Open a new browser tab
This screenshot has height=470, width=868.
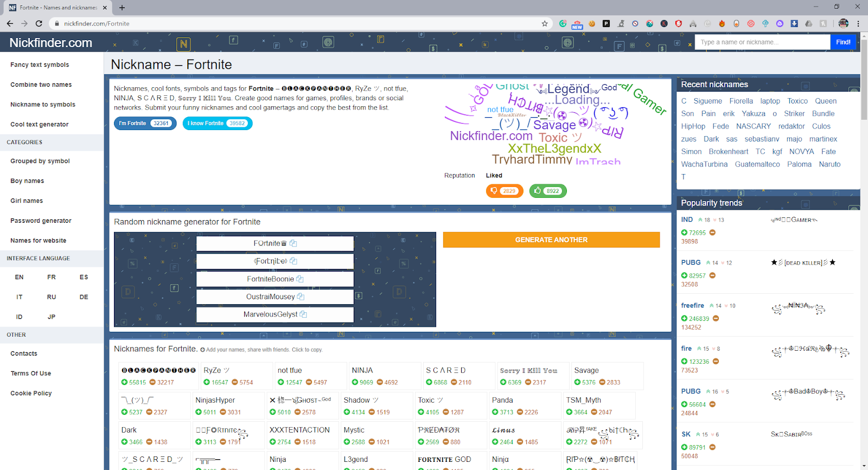click(x=122, y=8)
